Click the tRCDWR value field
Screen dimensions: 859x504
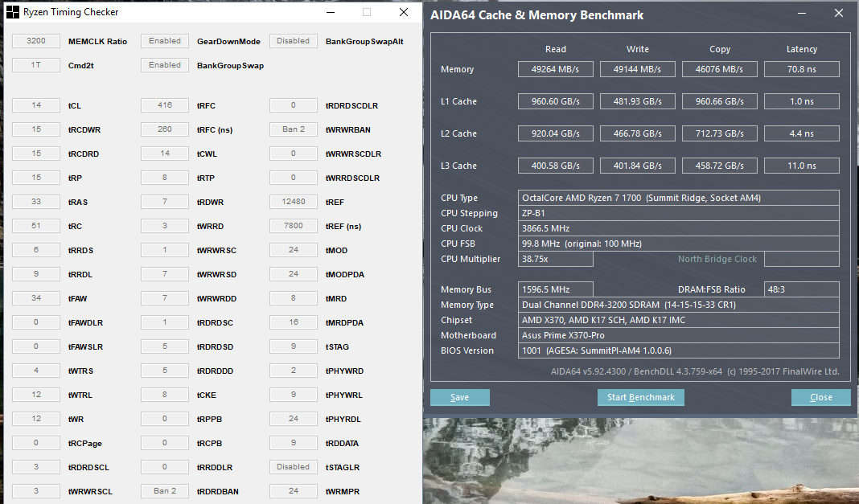36,129
